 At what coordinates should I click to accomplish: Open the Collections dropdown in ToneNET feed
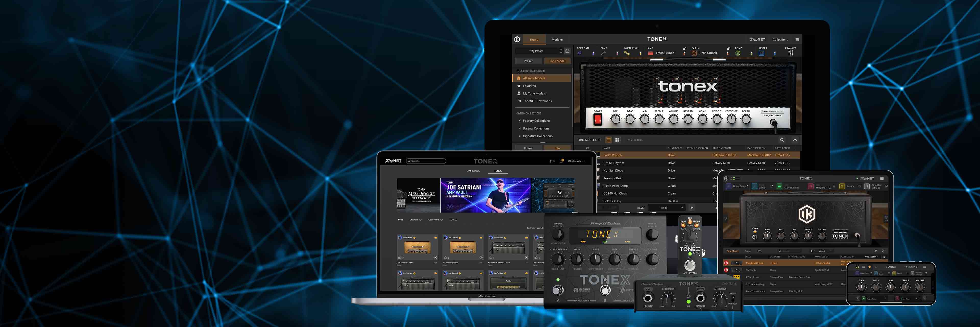click(435, 220)
